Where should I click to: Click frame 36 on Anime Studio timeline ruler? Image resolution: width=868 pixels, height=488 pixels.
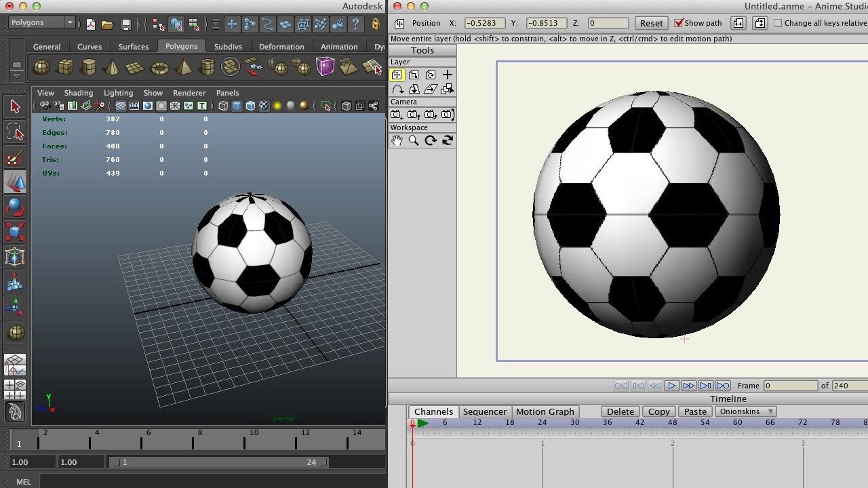(607, 422)
